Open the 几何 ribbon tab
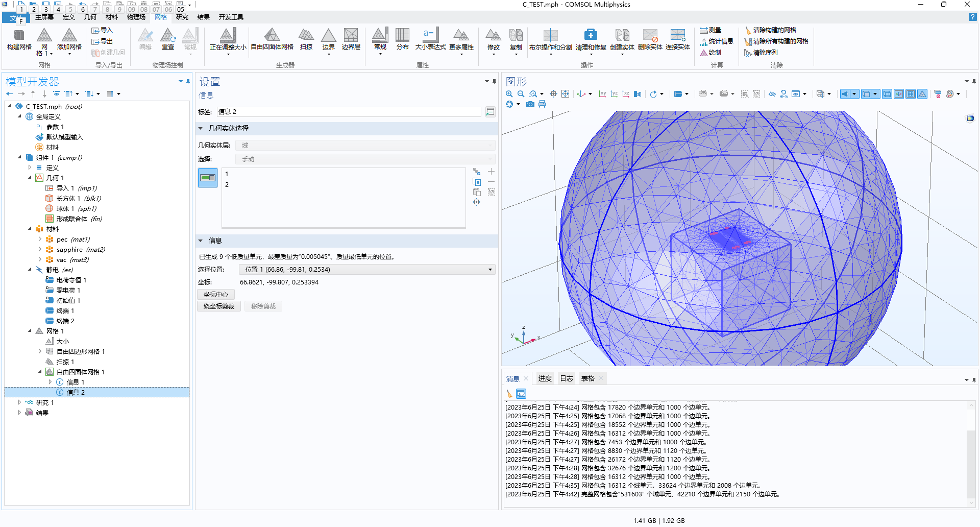The image size is (980, 527). tap(90, 17)
